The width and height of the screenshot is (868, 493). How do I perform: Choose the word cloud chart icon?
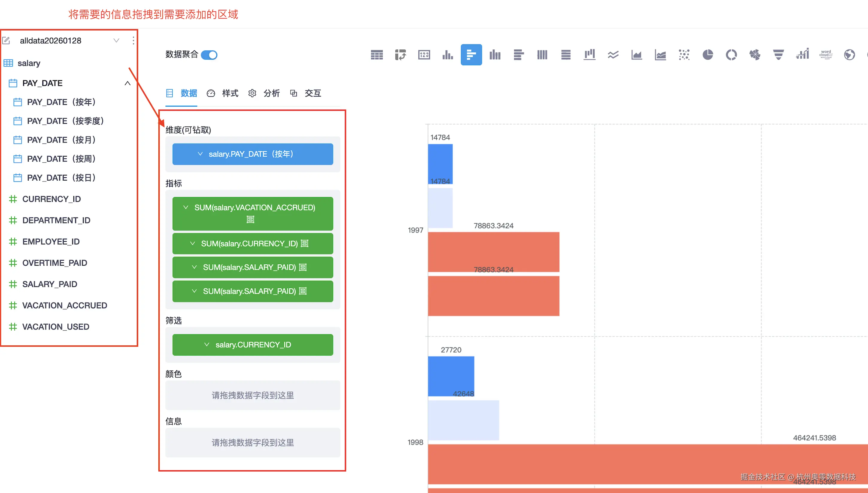pyautogui.click(x=825, y=55)
